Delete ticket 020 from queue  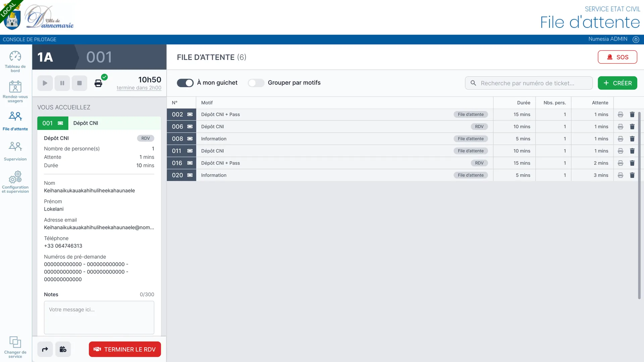point(632,175)
